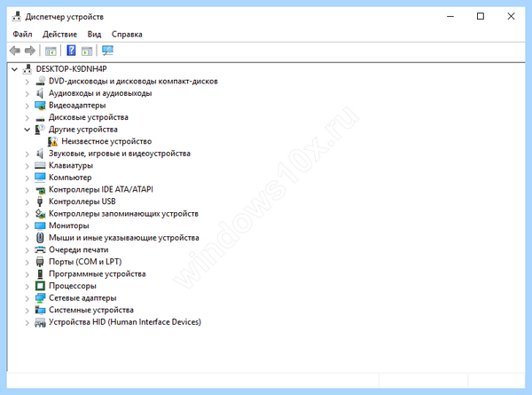The height and width of the screenshot is (395, 532).
Task: Open the blue question mark help icon
Action: tap(71, 51)
